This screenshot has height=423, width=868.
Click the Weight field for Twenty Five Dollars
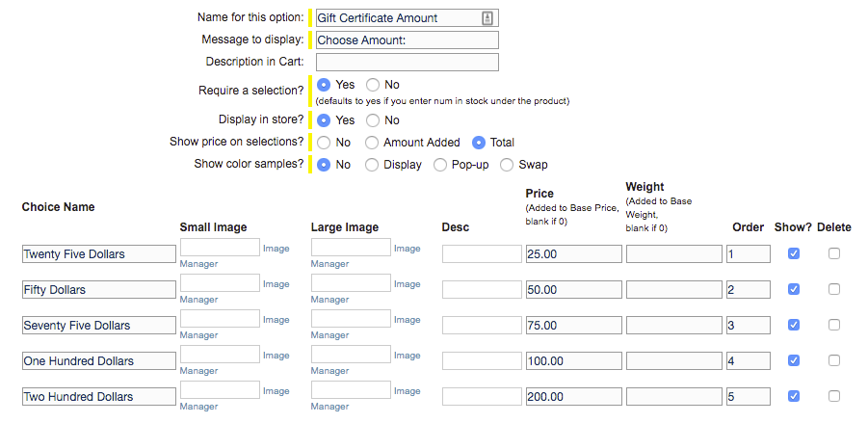(x=673, y=254)
